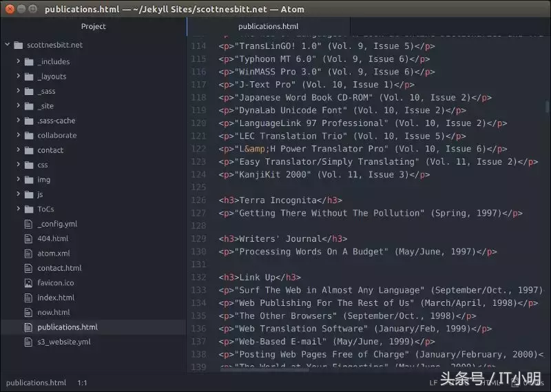Click the collaborate folder icon
This screenshot has width=551, height=392.
(x=29, y=136)
